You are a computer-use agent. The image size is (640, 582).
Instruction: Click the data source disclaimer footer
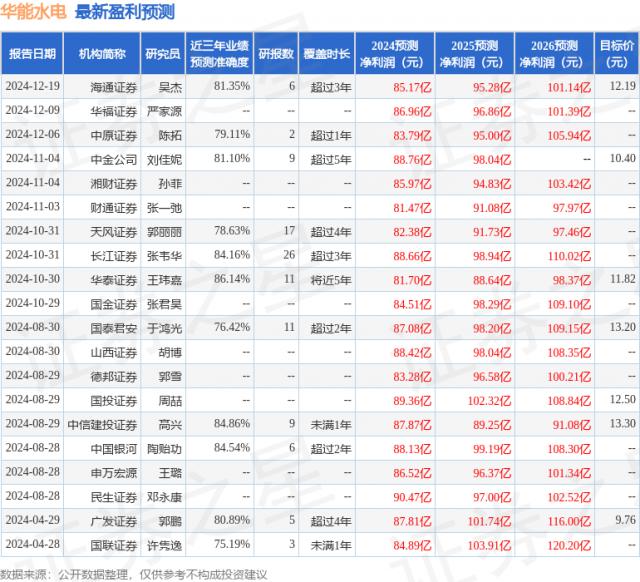pyautogui.click(x=133, y=572)
